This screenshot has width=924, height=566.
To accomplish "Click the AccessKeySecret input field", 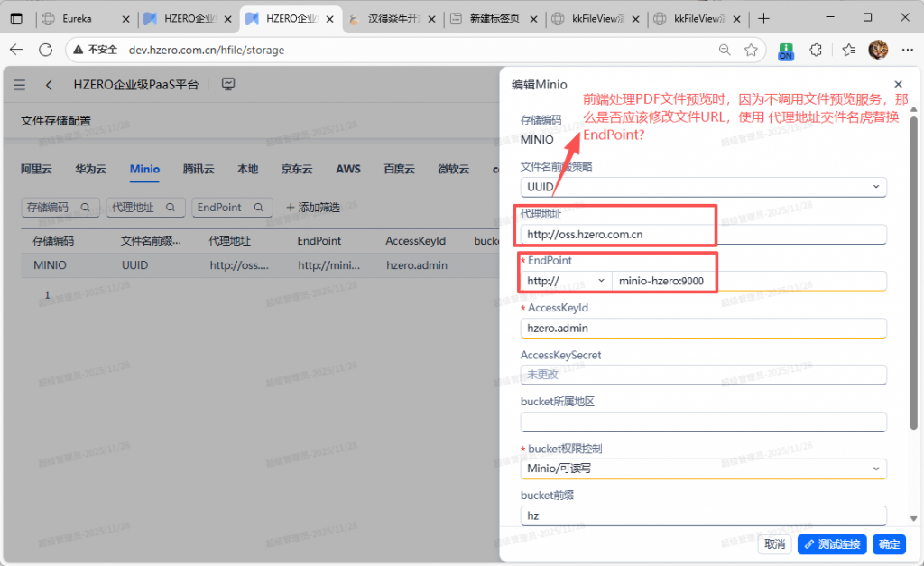I will pyautogui.click(x=703, y=375).
